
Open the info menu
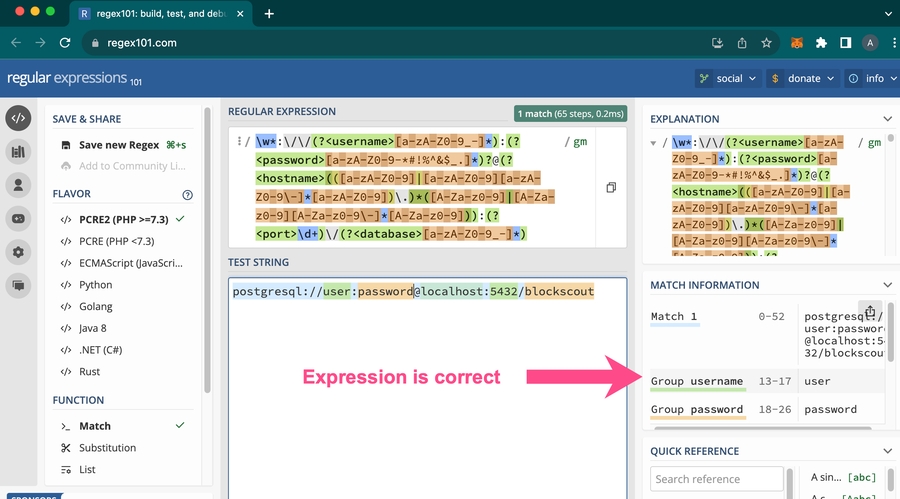tap(871, 79)
